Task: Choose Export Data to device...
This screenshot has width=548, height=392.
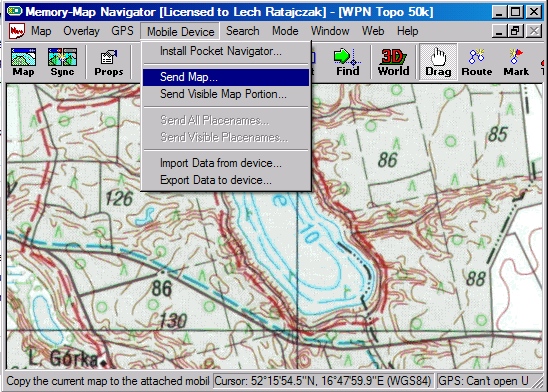Action: 226,180
